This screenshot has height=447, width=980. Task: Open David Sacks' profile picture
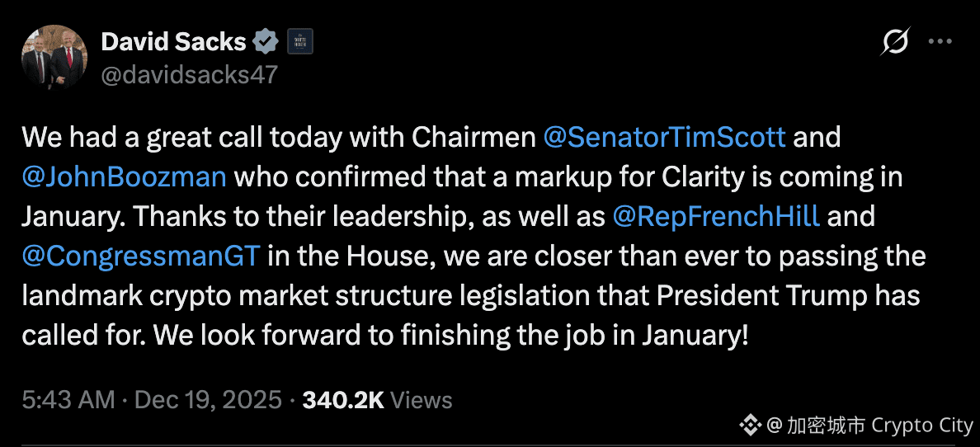[54, 57]
